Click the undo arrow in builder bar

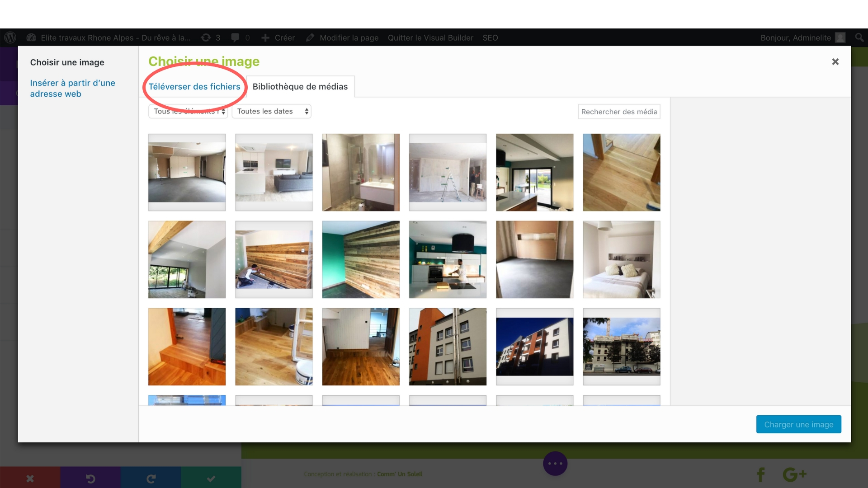coord(90,478)
